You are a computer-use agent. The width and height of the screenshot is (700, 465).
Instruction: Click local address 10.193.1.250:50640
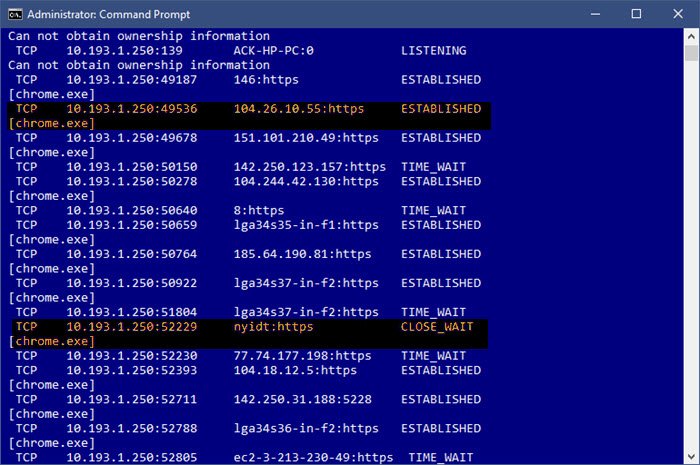point(132,210)
